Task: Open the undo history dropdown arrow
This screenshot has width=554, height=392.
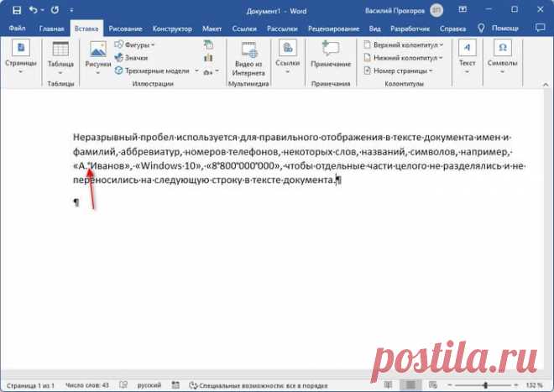Action: pos(43,11)
